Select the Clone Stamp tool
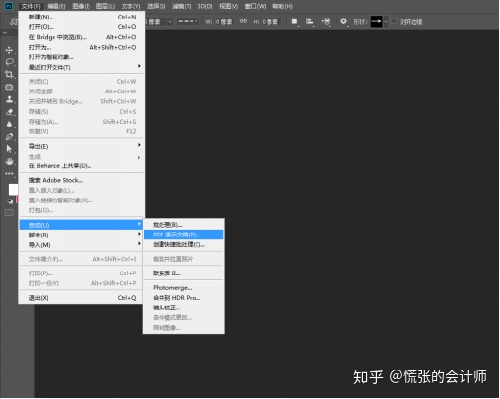Screen dimensions: 500x399 9,99
